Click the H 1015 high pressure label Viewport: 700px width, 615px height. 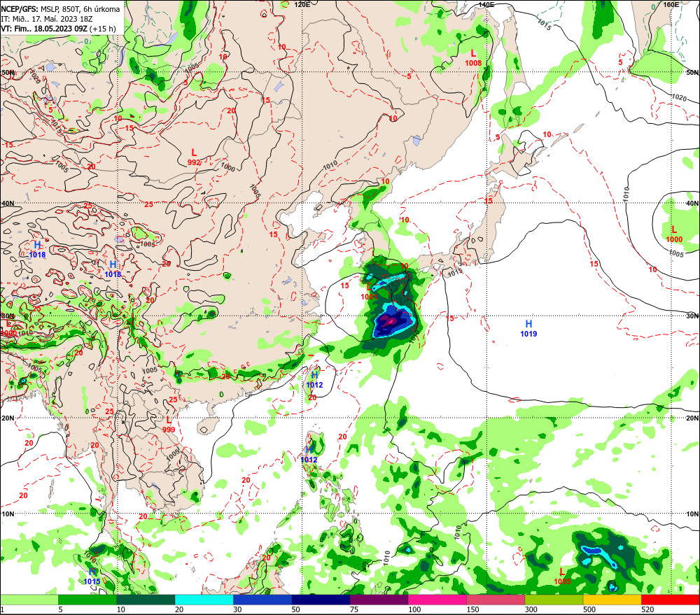[x=92, y=577]
